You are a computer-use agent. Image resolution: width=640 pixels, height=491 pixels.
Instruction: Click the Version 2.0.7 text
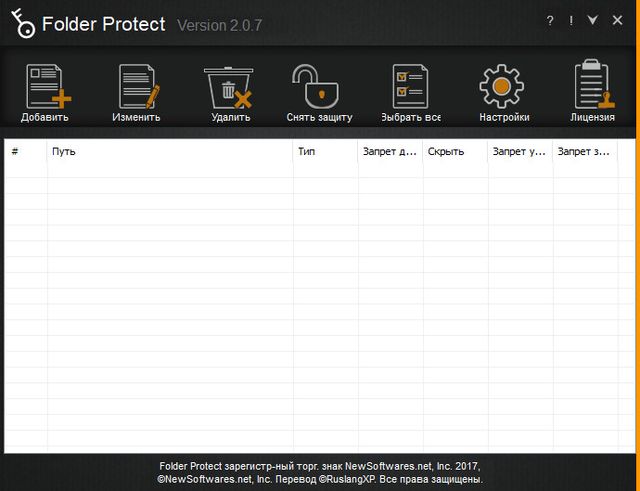(219, 25)
